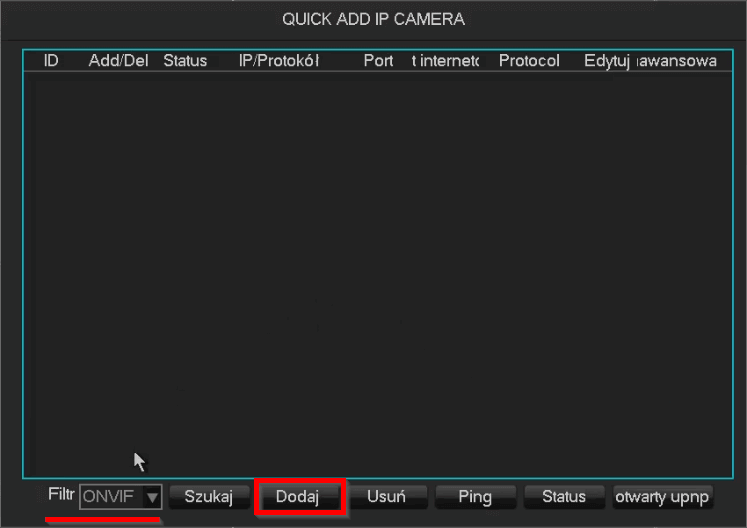
Task: Click the Add/Del column header
Action: pyautogui.click(x=119, y=61)
